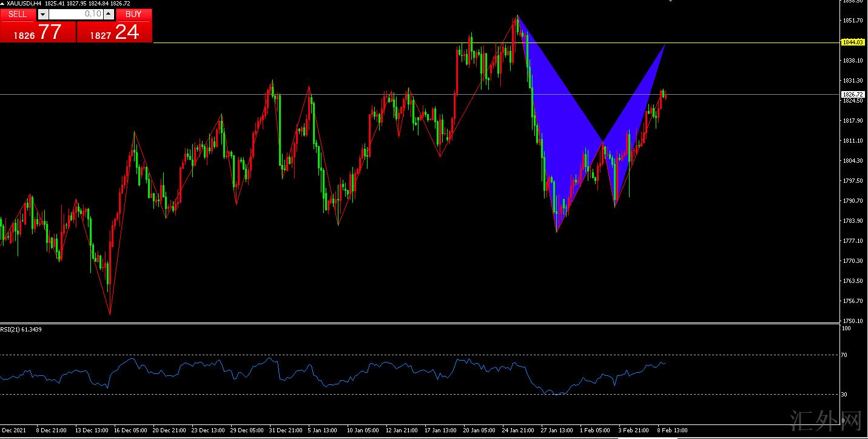This screenshot has width=868, height=439.
Task: Click the BUY button in one-click trading panel
Action: tap(133, 14)
